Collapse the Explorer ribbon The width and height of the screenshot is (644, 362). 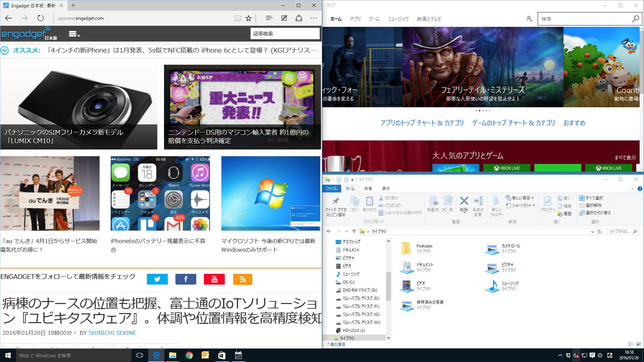tap(633, 189)
